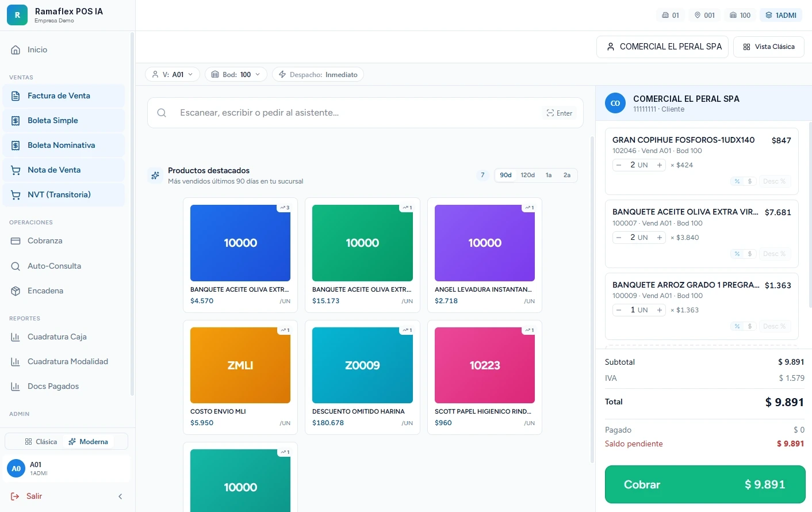Viewport: 812px width, 512px height.
Task: Click the lightning icon on Despacho chip
Action: click(282, 75)
